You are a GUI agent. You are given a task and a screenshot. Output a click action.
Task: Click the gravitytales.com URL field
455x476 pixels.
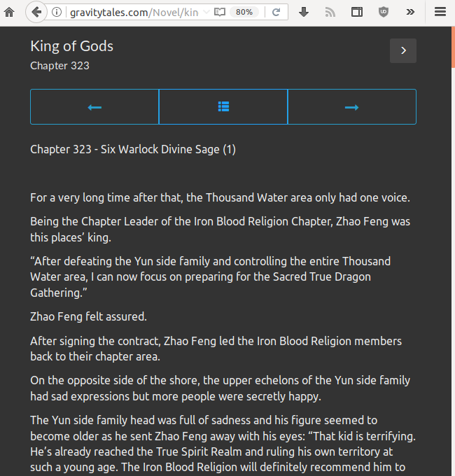(133, 12)
